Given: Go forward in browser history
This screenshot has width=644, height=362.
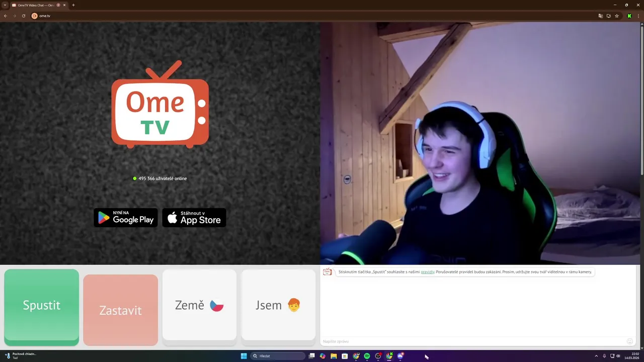Looking at the screenshot, I should [15, 16].
